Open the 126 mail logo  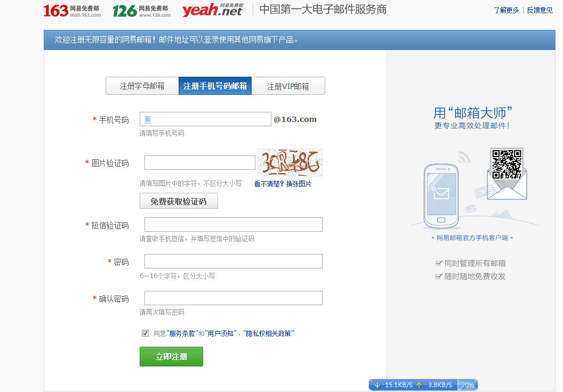click(x=141, y=11)
